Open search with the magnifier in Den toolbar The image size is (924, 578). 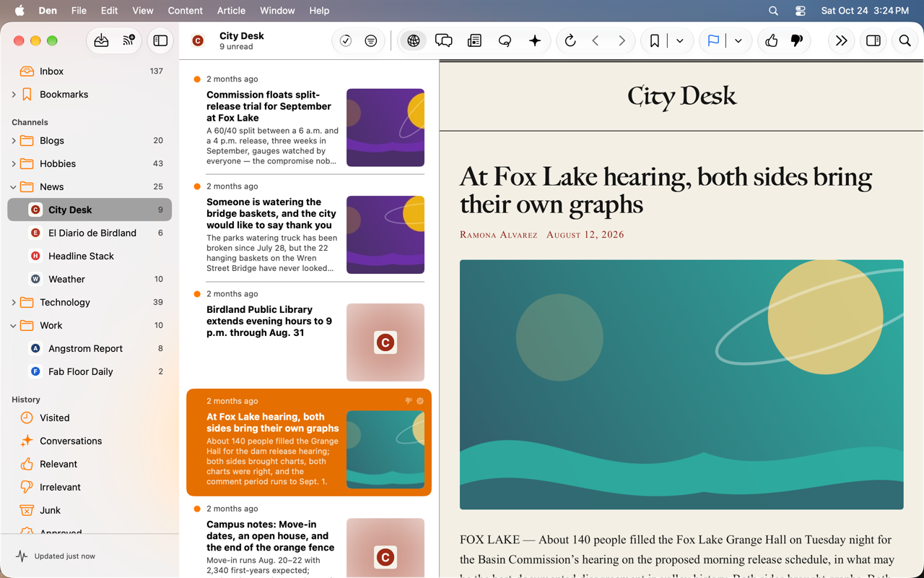pyautogui.click(x=905, y=41)
